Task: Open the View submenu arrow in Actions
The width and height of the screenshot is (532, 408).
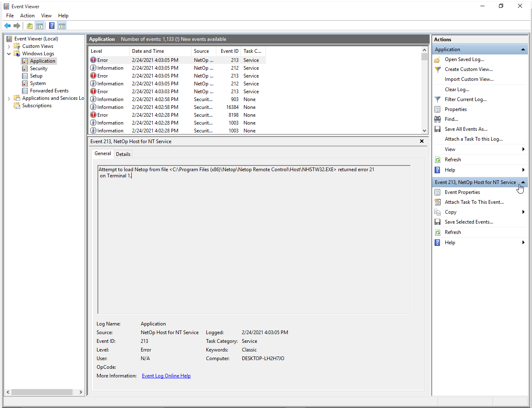Action: point(523,149)
